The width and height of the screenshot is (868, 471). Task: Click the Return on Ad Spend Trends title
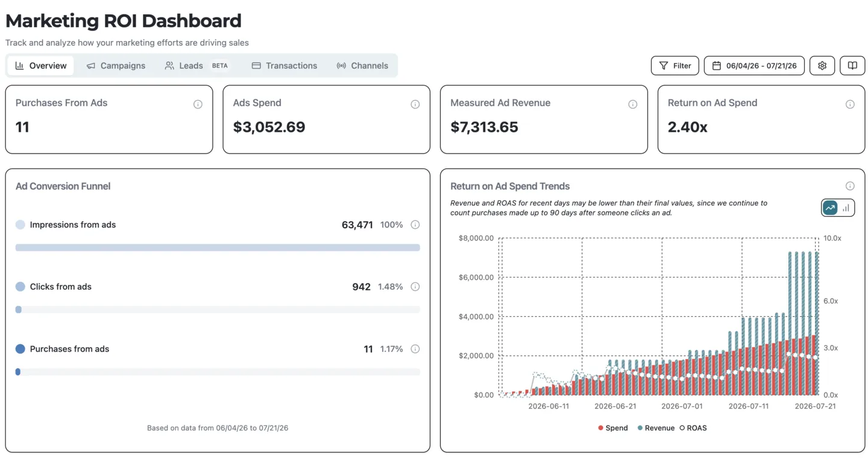[x=510, y=186]
